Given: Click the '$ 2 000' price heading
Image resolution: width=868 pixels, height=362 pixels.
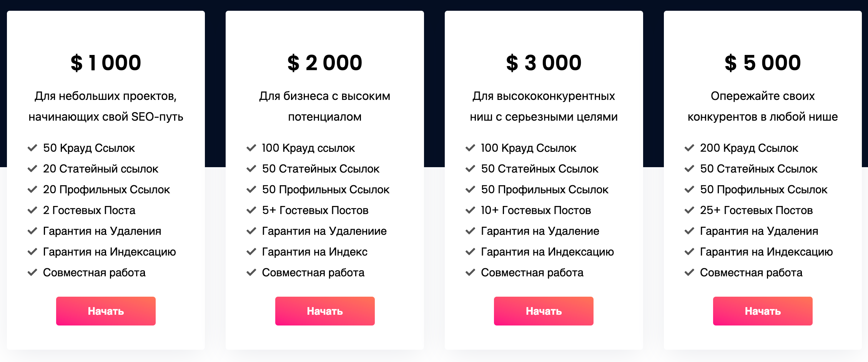Looking at the screenshot, I should [x=325, y=63].
